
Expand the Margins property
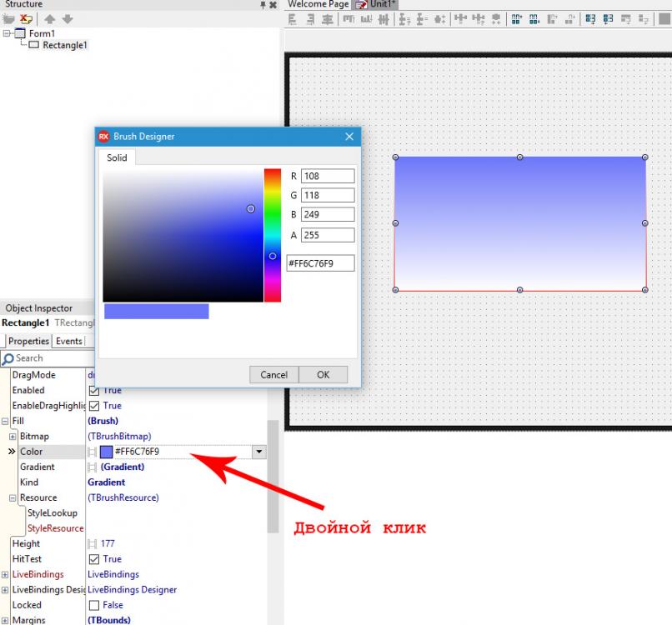(x=5, y=620)
